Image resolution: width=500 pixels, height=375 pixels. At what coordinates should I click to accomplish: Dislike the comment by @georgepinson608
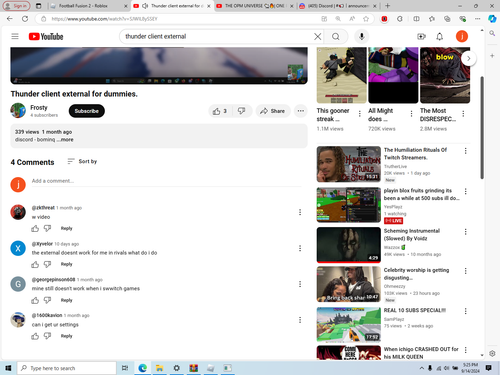[47, 300]
